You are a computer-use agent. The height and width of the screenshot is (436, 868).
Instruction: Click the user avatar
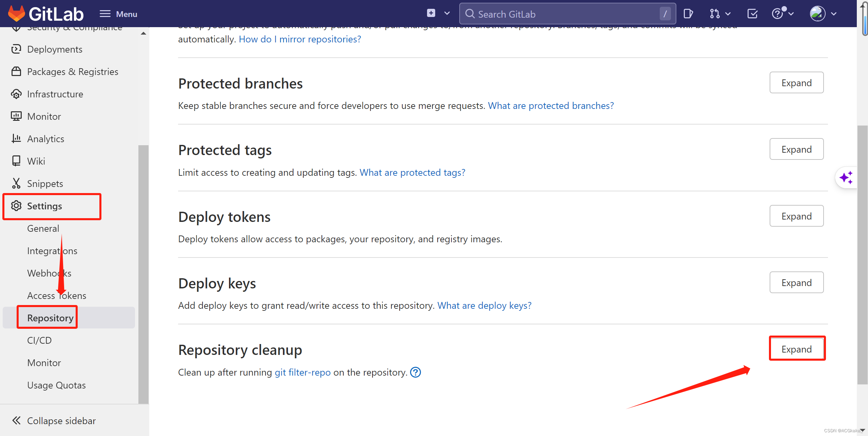tap(817, 14)
